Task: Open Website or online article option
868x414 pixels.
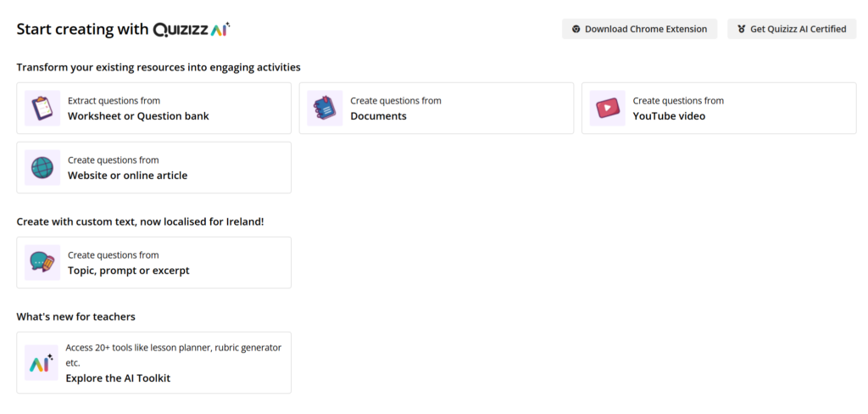Action: click(x=127, y=176)
